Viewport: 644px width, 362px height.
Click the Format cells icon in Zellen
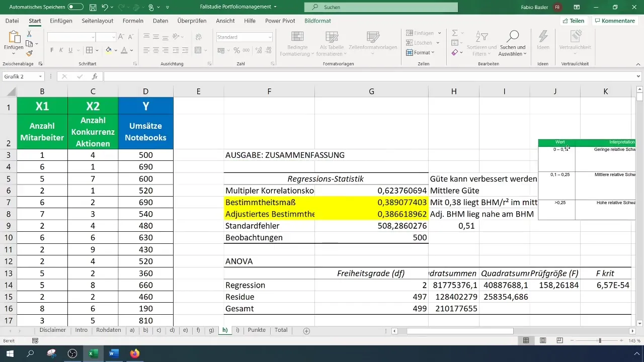click(410, 52)
